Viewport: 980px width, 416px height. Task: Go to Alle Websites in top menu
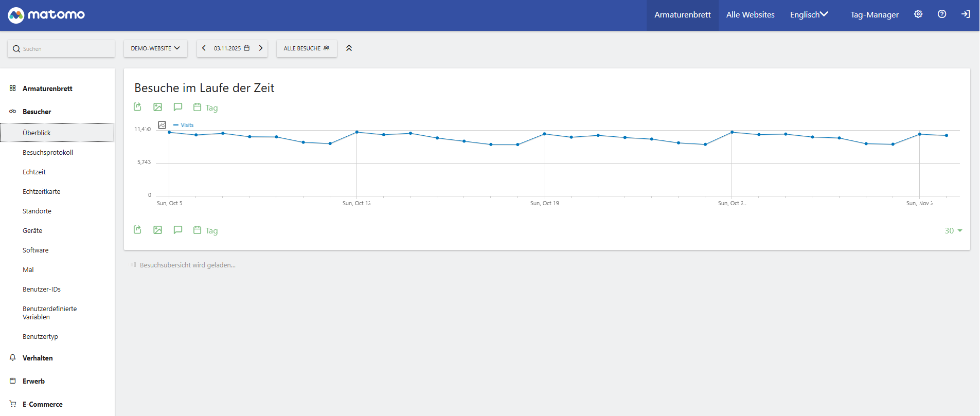[x=750, y=15]
